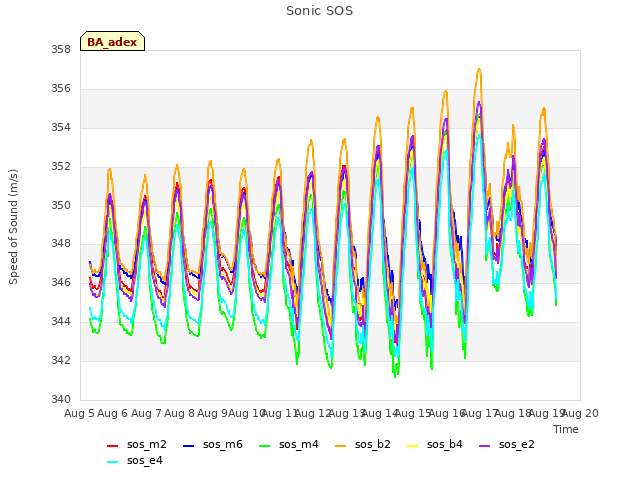Click the Time axis label
640x480 pixels.
566,429
